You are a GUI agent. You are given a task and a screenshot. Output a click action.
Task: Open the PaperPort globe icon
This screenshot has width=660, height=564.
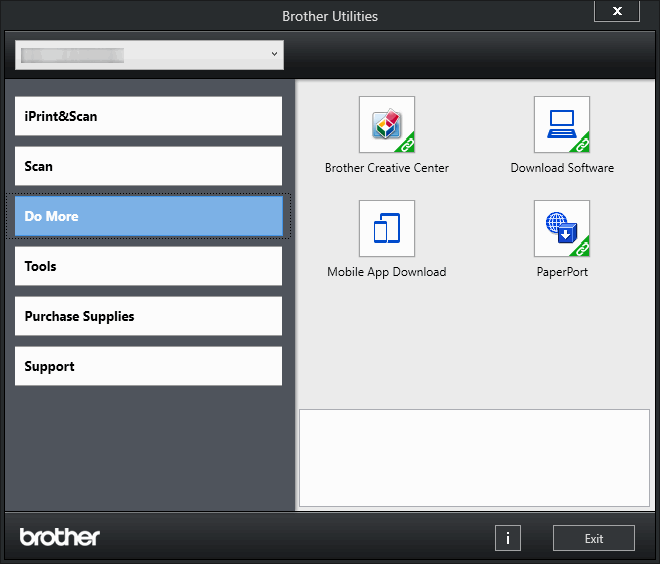tap(561, 229)
